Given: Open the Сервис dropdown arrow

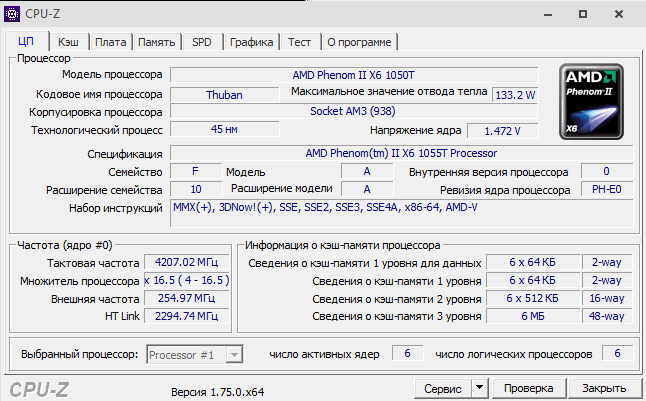Looking at the screenshot, I should (x=480, y=388).
